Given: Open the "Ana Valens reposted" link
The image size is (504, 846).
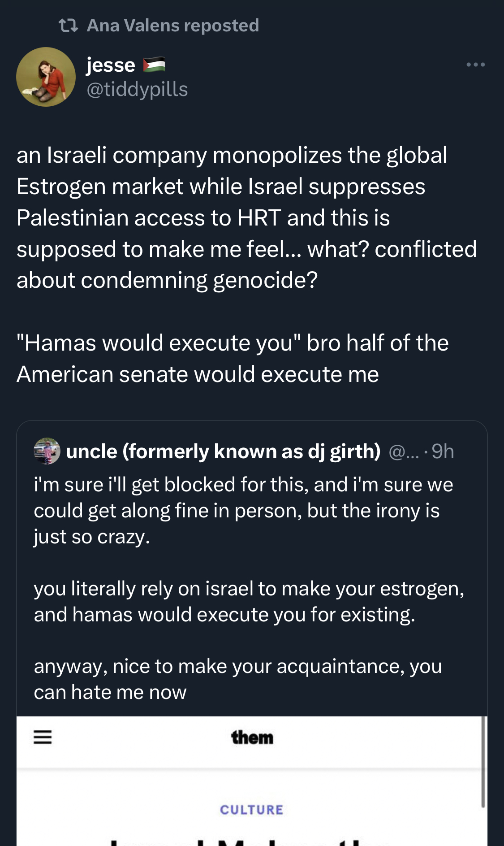Looking at the screenshot, I should tap(172, 26).
